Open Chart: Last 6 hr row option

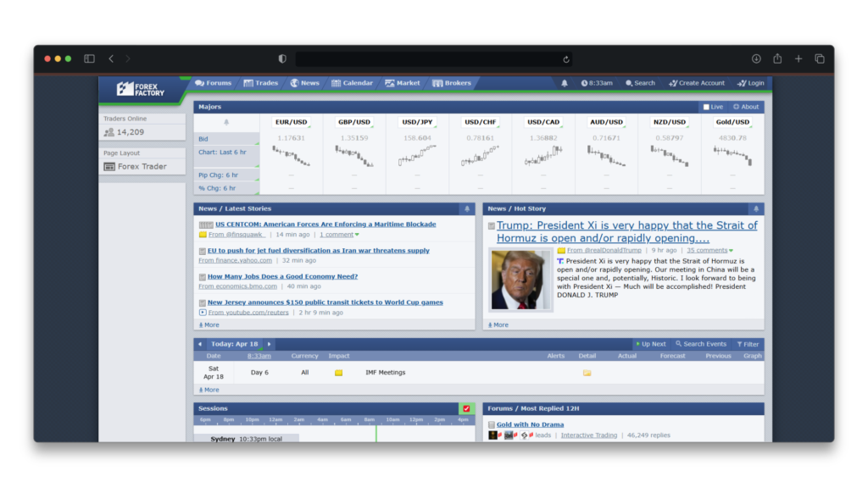tap(226, 157)
